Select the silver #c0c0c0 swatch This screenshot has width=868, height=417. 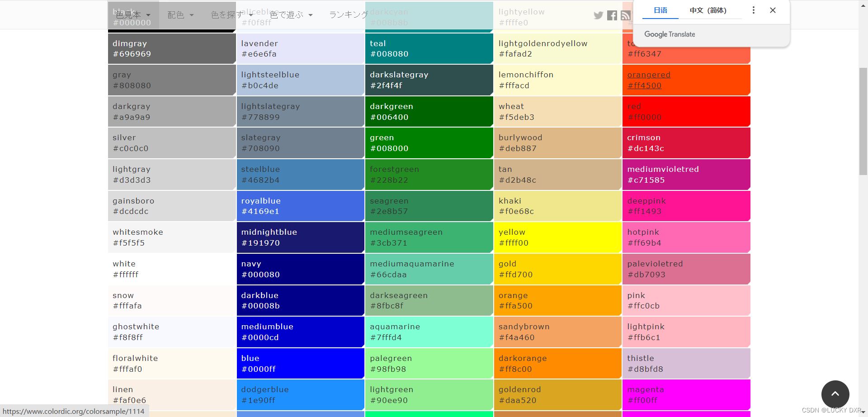(172, 143)
